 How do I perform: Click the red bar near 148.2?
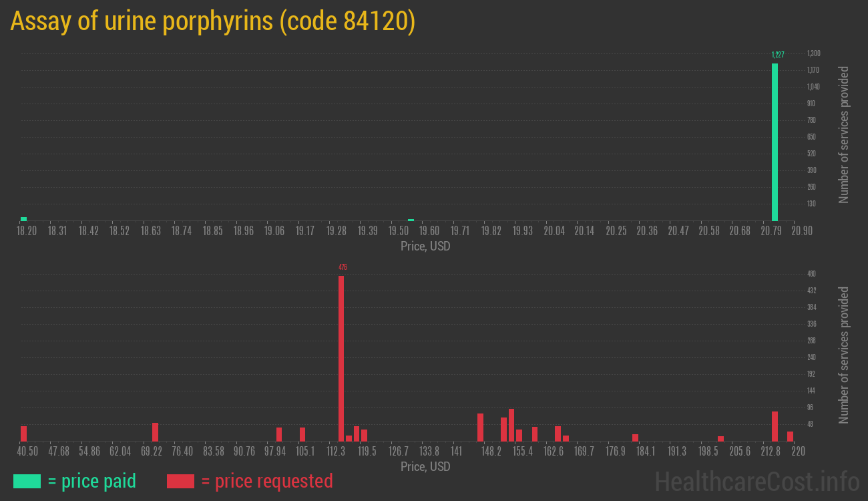[x=481, y=426]
